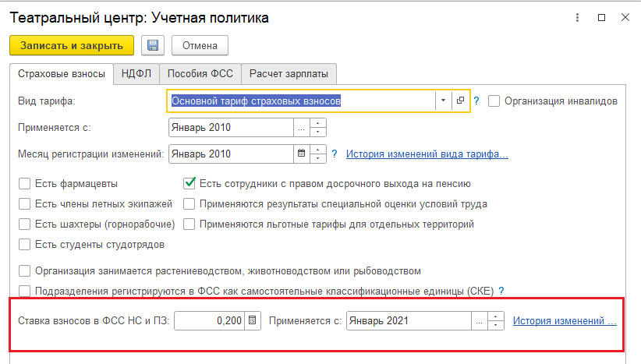This screenshot has height=364, width=641.
Task: Uncheck Есть сотрудники с правом досрочного выхода
Action: coord(189,183)
